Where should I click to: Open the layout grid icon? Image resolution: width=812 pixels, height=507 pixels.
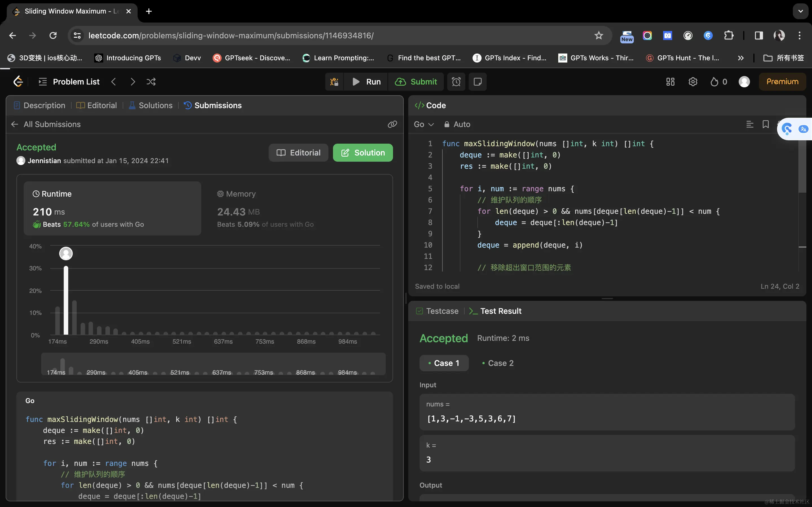point(670,82)
